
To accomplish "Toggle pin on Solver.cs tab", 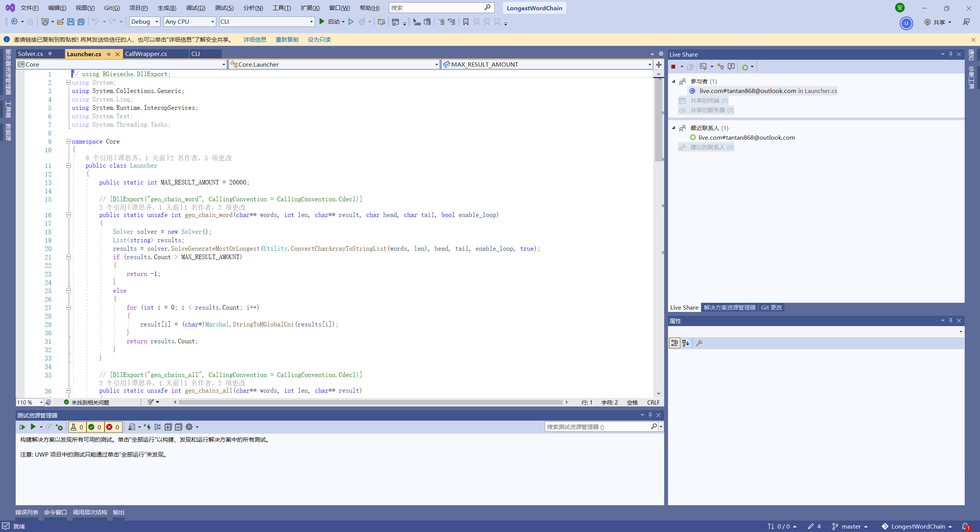I will click(50, 54).
